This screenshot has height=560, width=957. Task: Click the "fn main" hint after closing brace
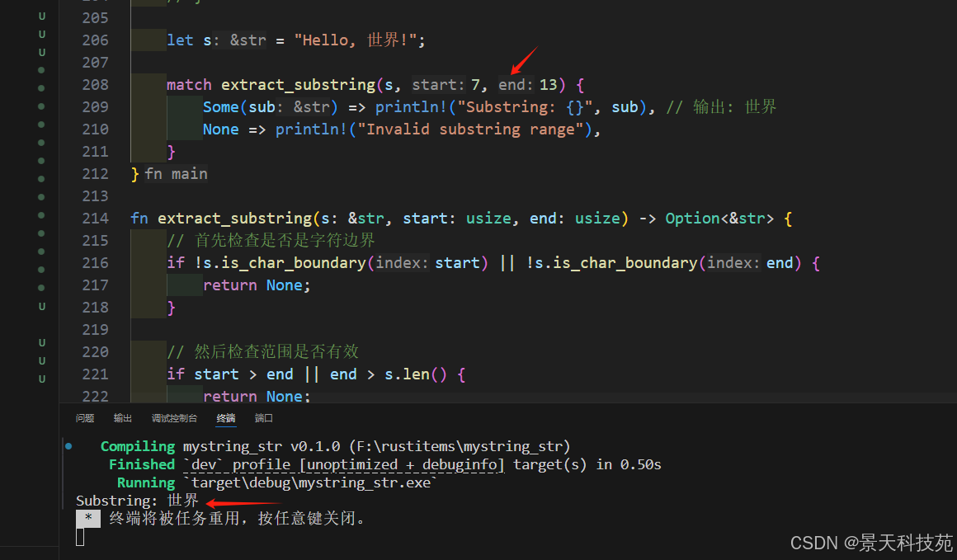point(177,174)
